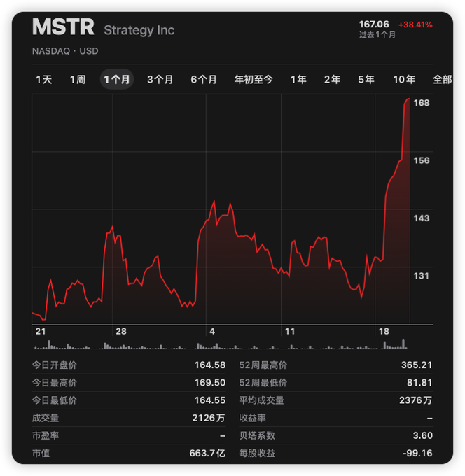
Task: Click the 143 y-axis label
Action: [x=422, y=218]
